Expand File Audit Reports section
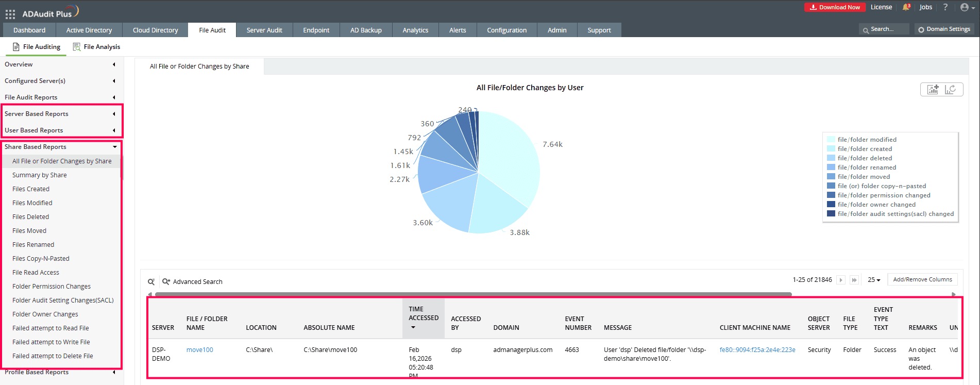 coord(61,97)
